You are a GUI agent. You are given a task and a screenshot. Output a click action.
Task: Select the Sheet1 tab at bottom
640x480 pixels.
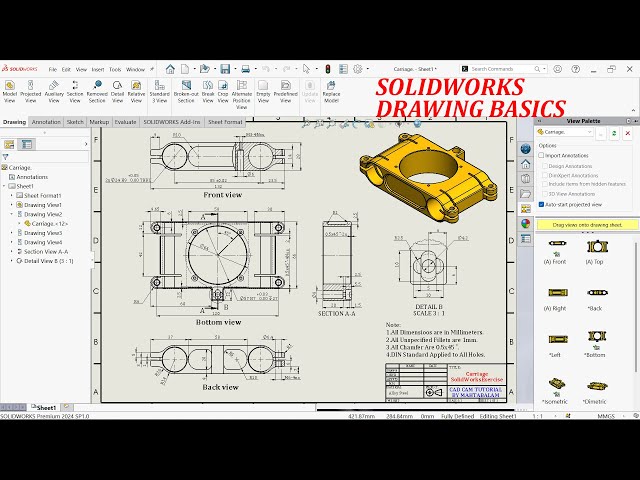tap(44, 407)
